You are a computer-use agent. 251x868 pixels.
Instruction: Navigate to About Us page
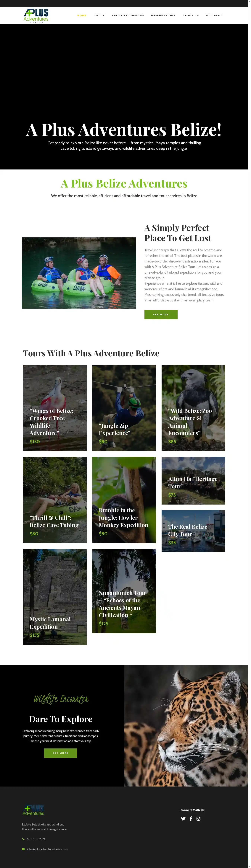point(191,16)
